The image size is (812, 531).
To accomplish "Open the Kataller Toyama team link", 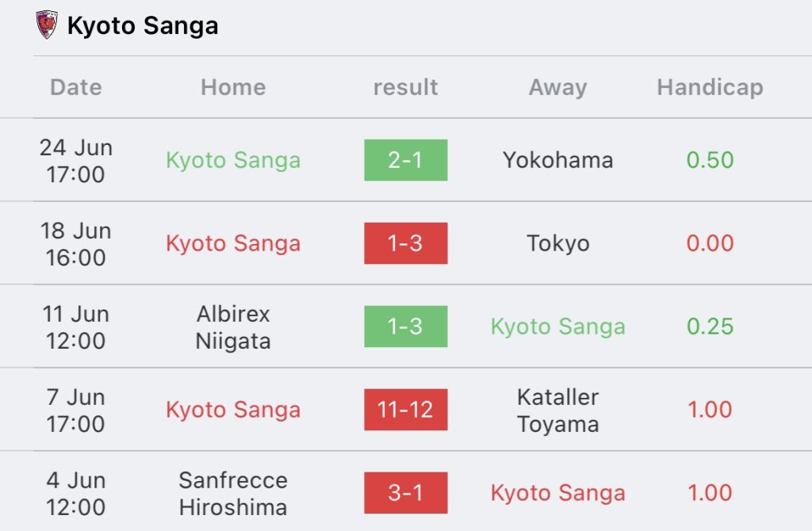I will point(557,411).
